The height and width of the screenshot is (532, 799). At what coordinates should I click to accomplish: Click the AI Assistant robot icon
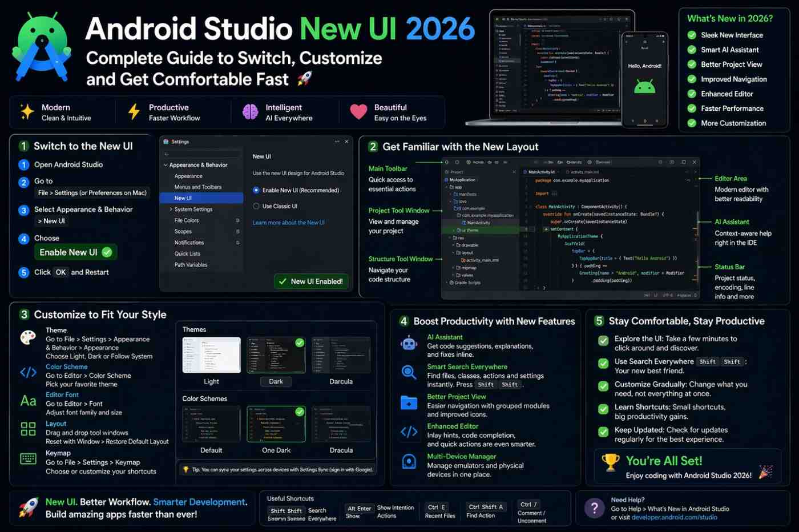point(409,344)
